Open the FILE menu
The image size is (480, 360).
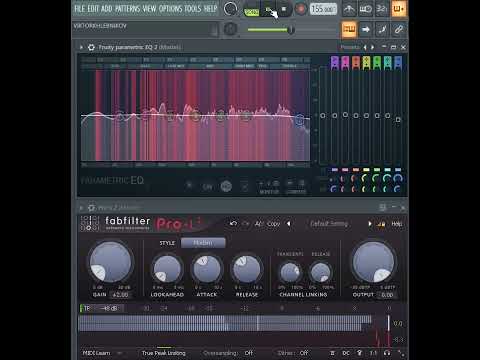tap(79, 8)
